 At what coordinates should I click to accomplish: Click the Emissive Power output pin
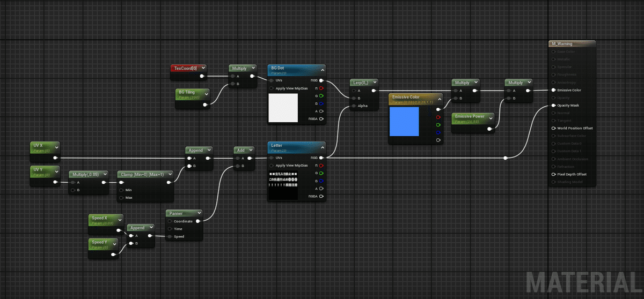[490, 129]
